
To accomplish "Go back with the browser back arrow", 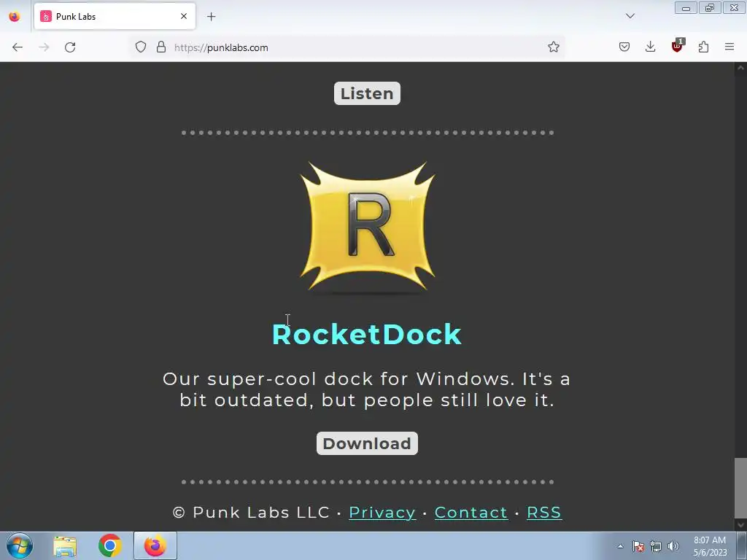I will coord(18,47).
